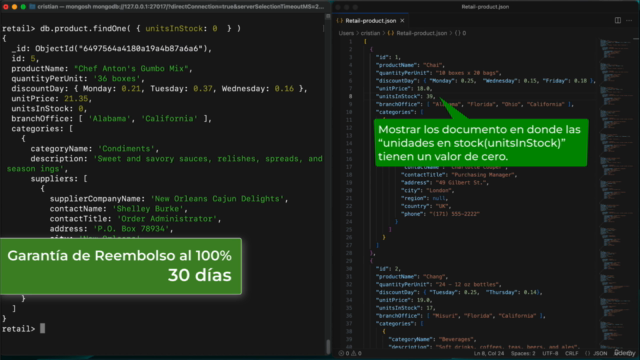The width and height of the screenshot is (640, 360).
Task: Change indentation via Spaces: 2
Action: (523, 353)
